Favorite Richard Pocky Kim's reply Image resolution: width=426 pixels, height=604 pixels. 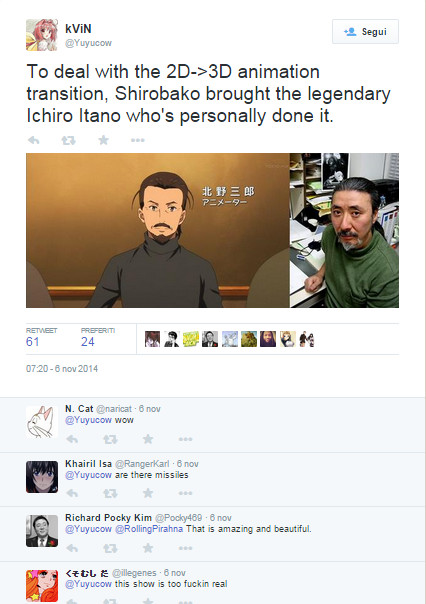148,548
